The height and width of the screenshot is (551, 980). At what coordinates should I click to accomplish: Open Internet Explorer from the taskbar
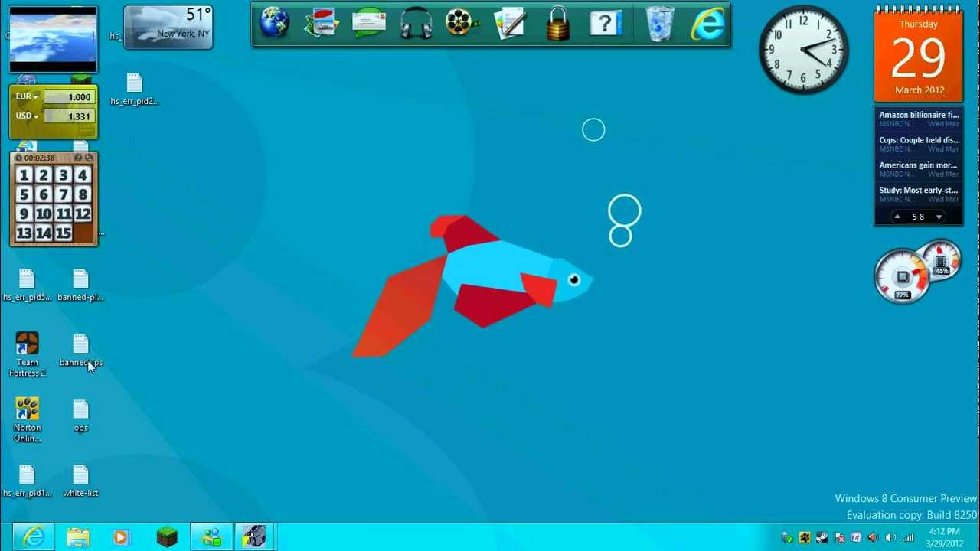coord(34,537)
